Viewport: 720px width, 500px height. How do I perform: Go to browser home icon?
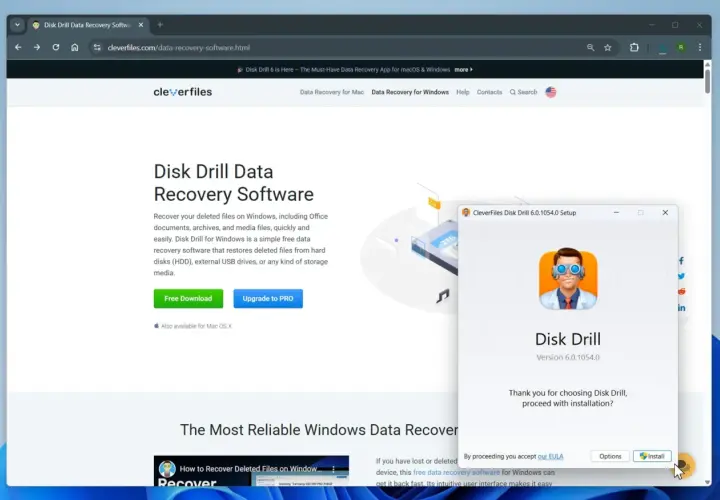click(x=74, y=47)
